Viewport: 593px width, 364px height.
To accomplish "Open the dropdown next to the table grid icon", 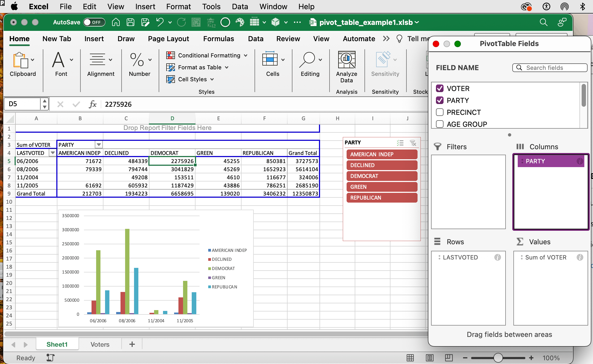I will (x=264, y=22).
